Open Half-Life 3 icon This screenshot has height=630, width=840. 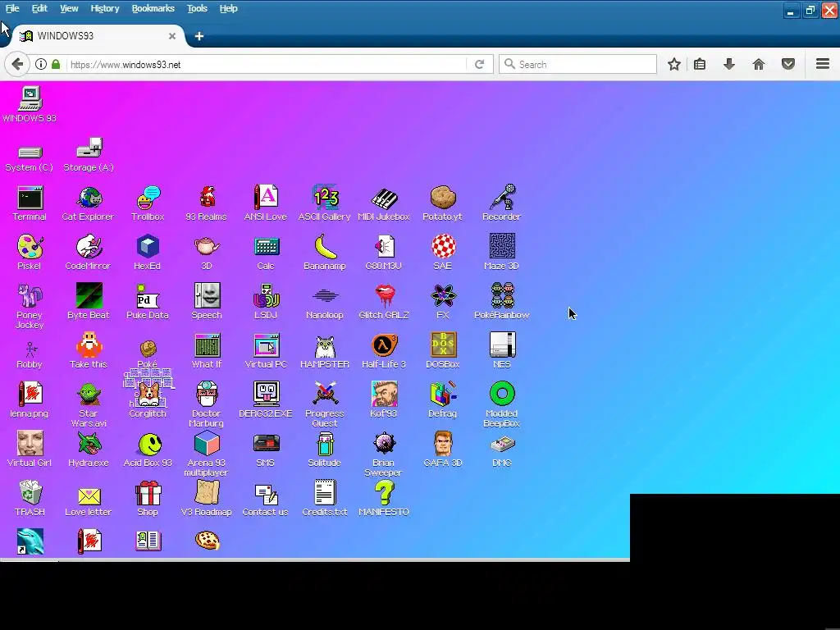[x=384, y=351]
